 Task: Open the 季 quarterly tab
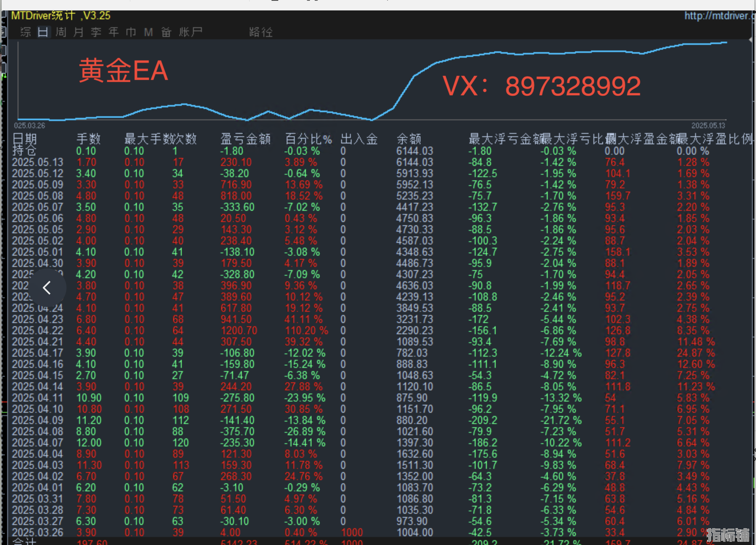[x=96, y=32]
